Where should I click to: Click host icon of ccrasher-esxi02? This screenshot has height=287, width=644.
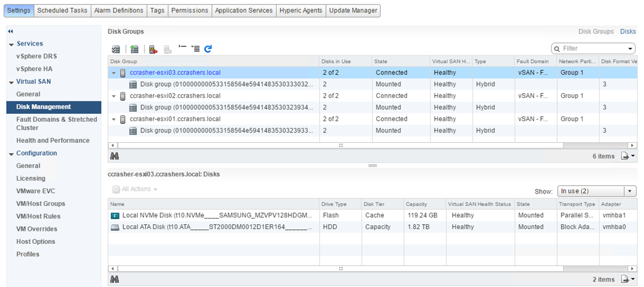(122, 96)
